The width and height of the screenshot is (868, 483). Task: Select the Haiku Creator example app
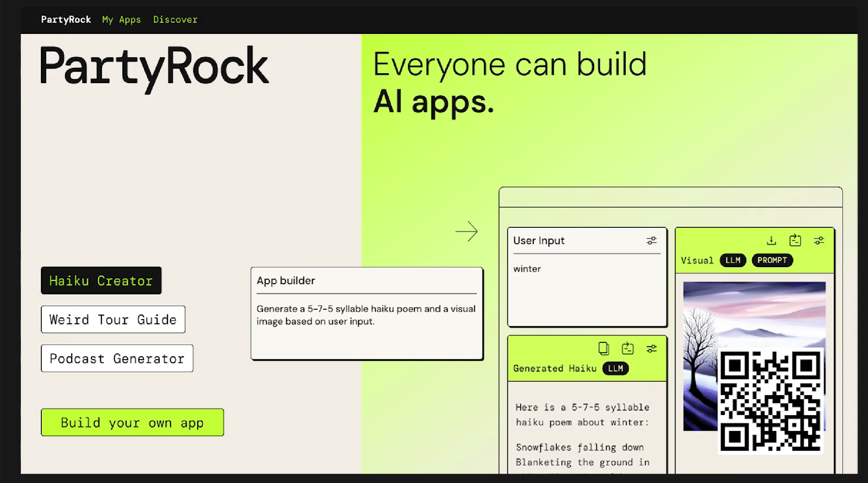pos(101,281)
